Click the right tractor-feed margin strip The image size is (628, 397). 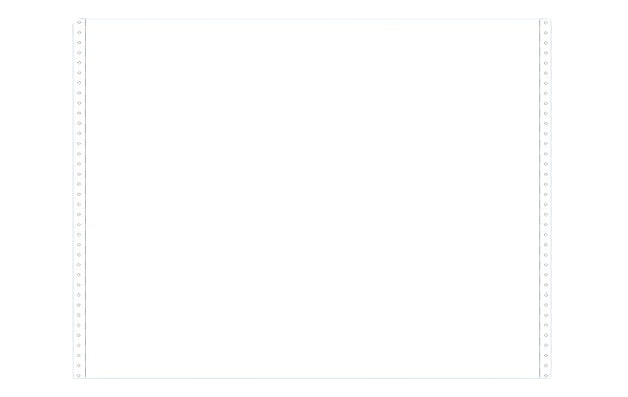point(545,198)
